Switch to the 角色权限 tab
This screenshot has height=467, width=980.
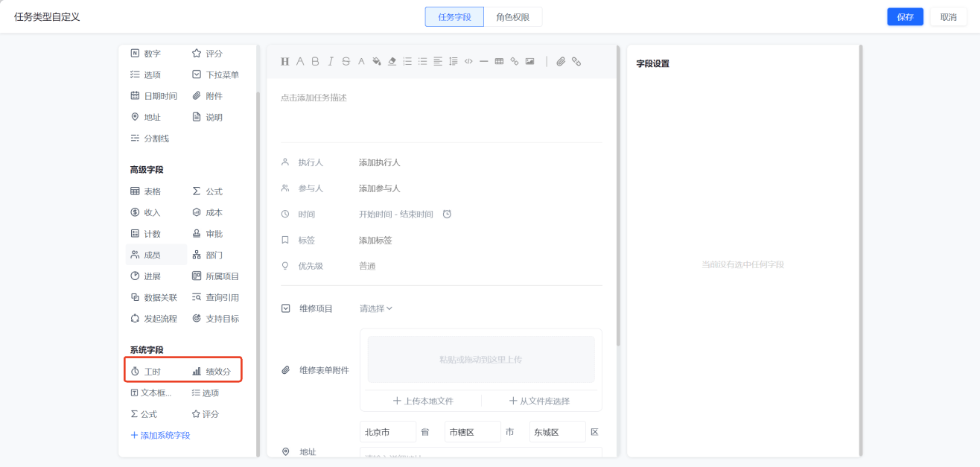point(513,17)
